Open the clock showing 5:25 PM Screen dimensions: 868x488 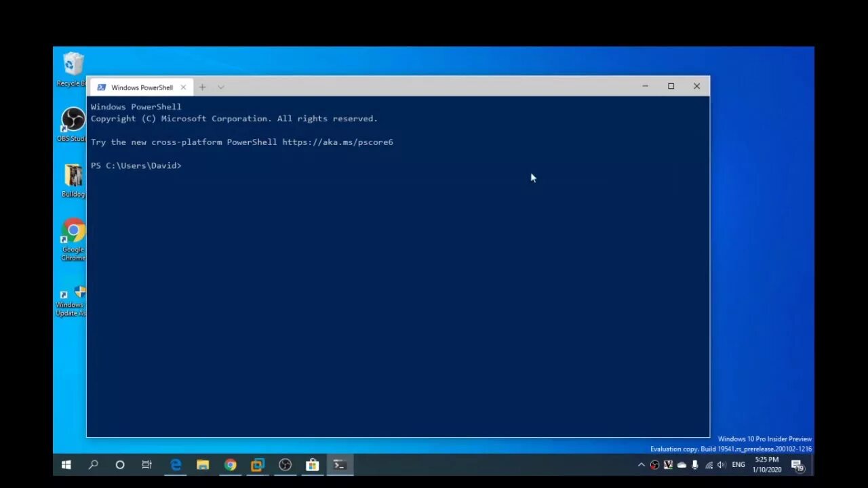click(766, 464)
